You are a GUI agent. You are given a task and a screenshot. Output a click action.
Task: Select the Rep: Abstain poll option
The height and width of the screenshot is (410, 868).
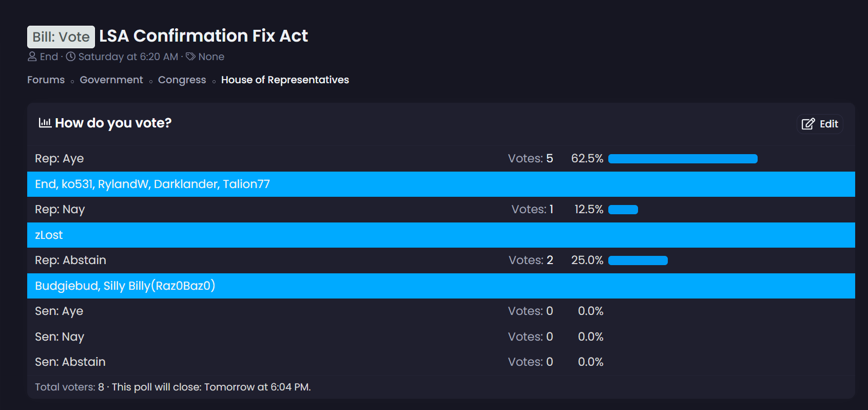click(x=70, y=260)
